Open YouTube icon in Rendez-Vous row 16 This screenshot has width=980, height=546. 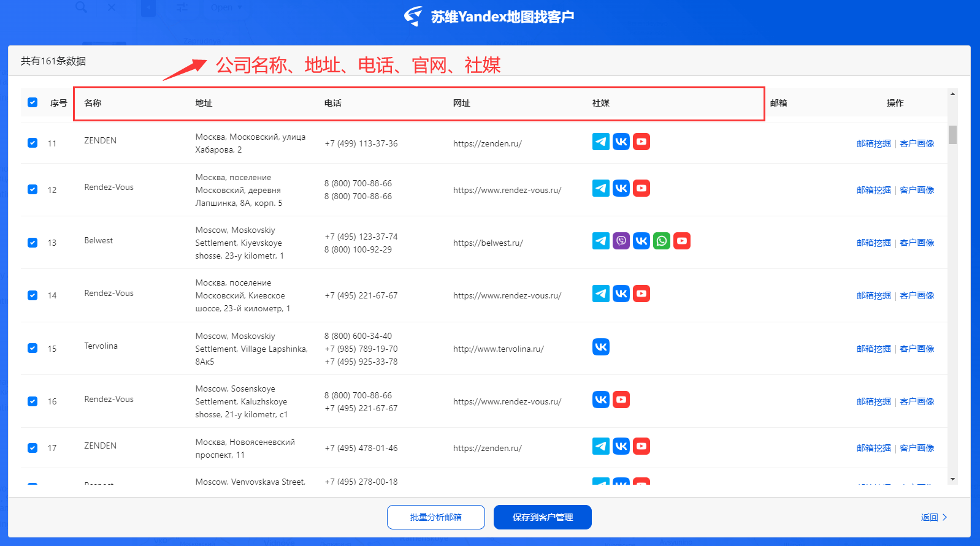point(621,400)
